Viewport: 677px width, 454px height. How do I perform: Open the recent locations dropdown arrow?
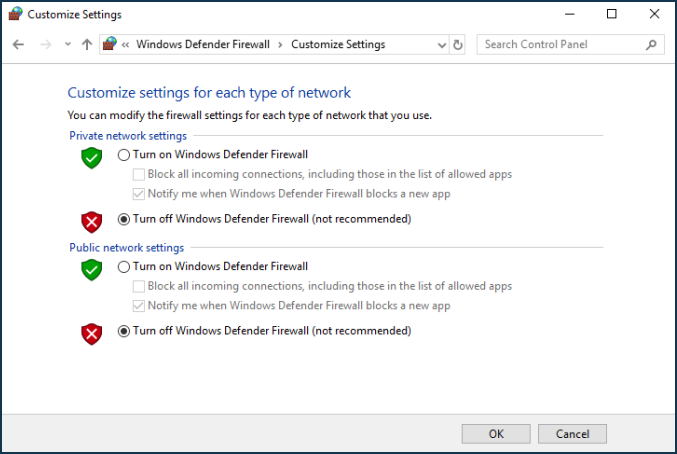[x=68, y=44]
